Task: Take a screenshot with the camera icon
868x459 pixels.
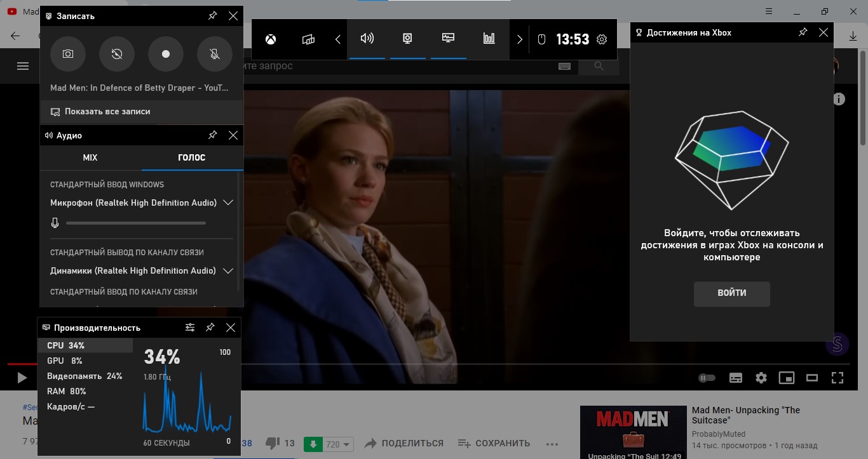Action: (x=67, y=54)
